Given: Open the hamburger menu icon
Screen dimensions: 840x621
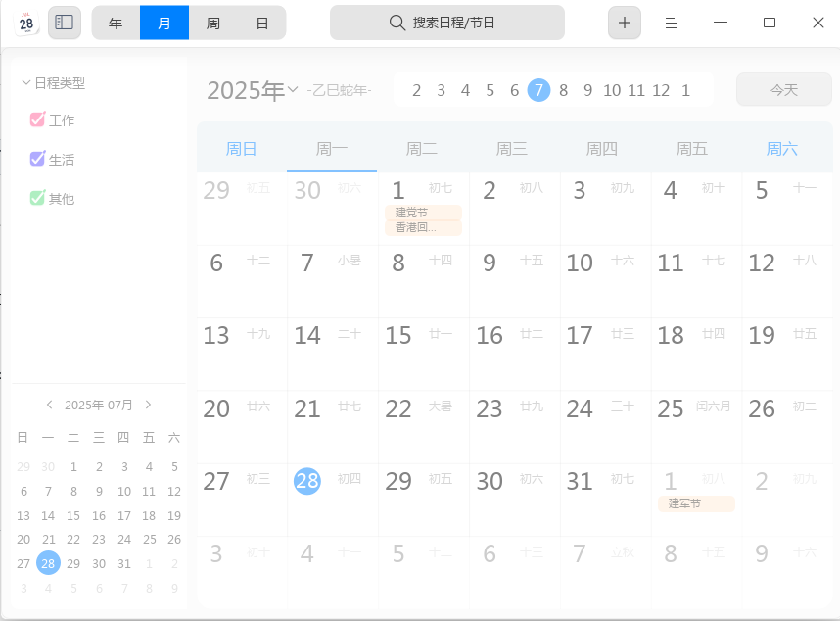Looking at the screenshot, I should (672, 24).
